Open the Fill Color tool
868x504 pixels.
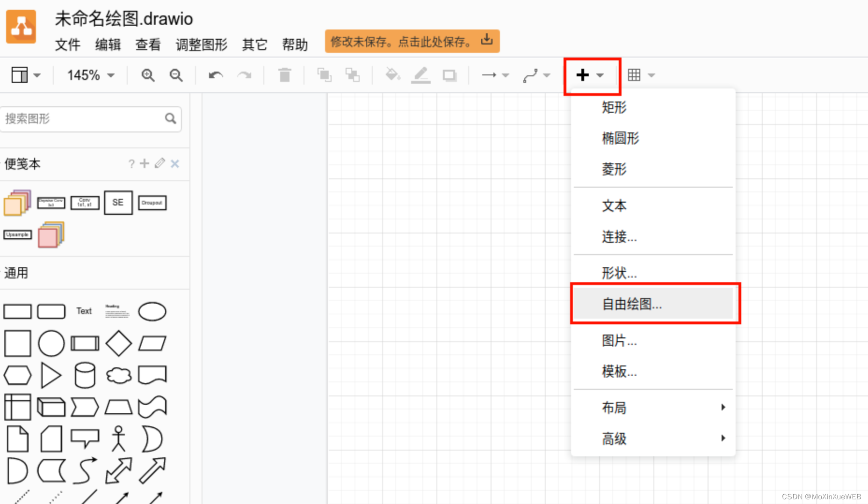point(392,75)
